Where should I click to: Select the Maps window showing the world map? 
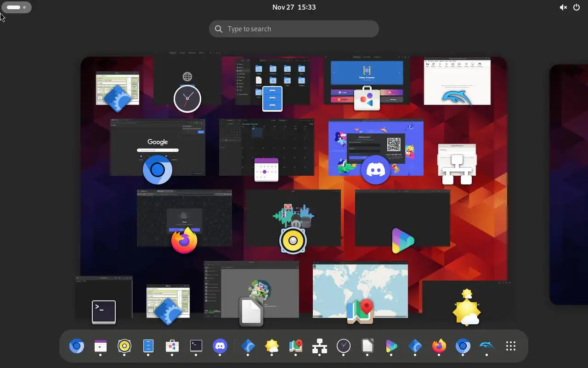pyautogui.click(x=360, y=290)
